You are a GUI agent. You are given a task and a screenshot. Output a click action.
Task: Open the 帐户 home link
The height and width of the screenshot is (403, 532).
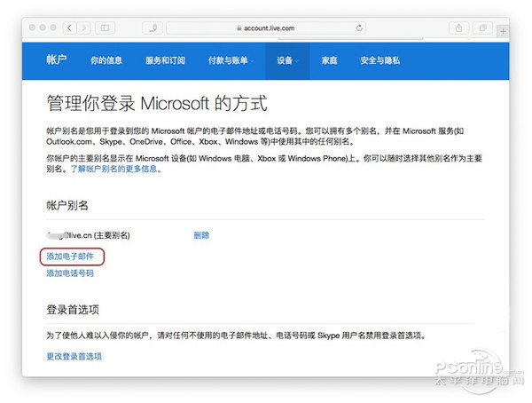point(57,59)
